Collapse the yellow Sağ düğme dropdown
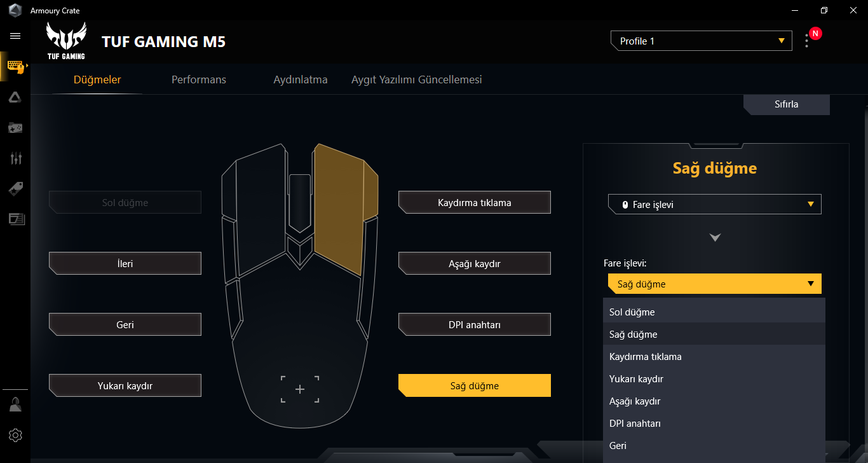 (x=715, y=284)
